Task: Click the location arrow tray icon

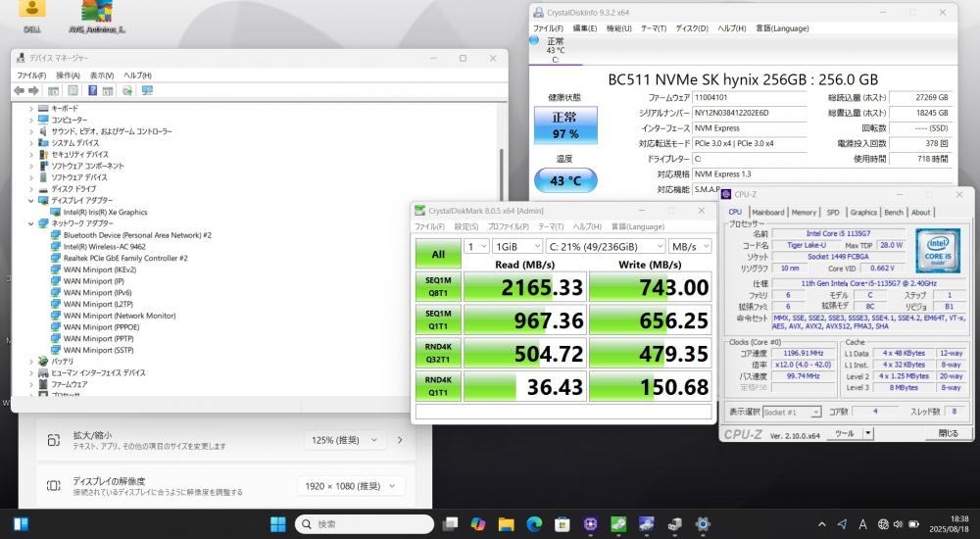Action: pos(842,524)
